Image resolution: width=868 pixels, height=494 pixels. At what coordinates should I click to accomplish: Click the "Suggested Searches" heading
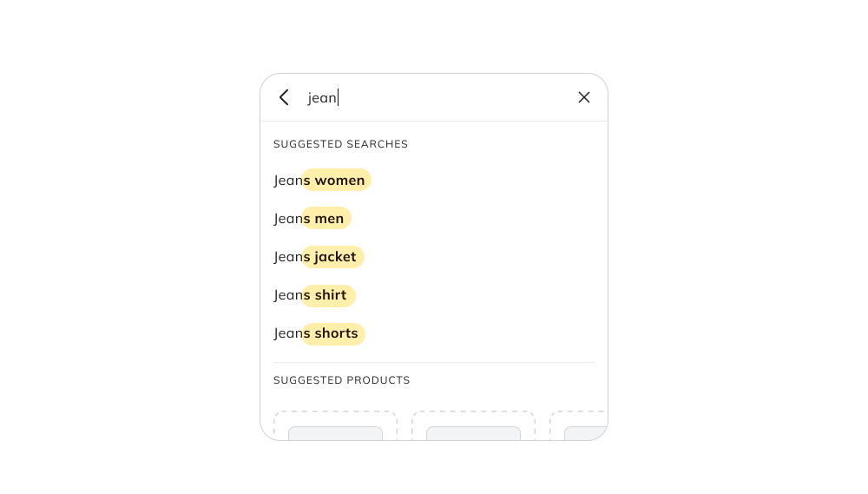click(x=340, y=144)
